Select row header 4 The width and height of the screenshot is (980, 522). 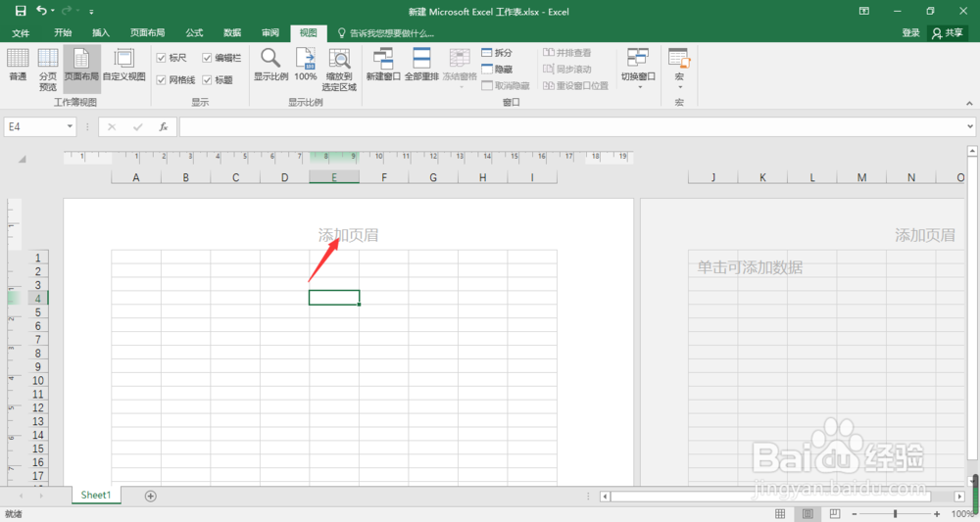coord(37,299)
